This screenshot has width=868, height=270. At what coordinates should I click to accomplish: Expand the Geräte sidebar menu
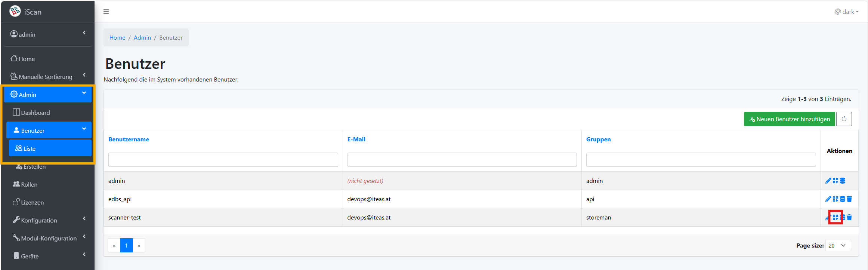[x=48, y=256]
